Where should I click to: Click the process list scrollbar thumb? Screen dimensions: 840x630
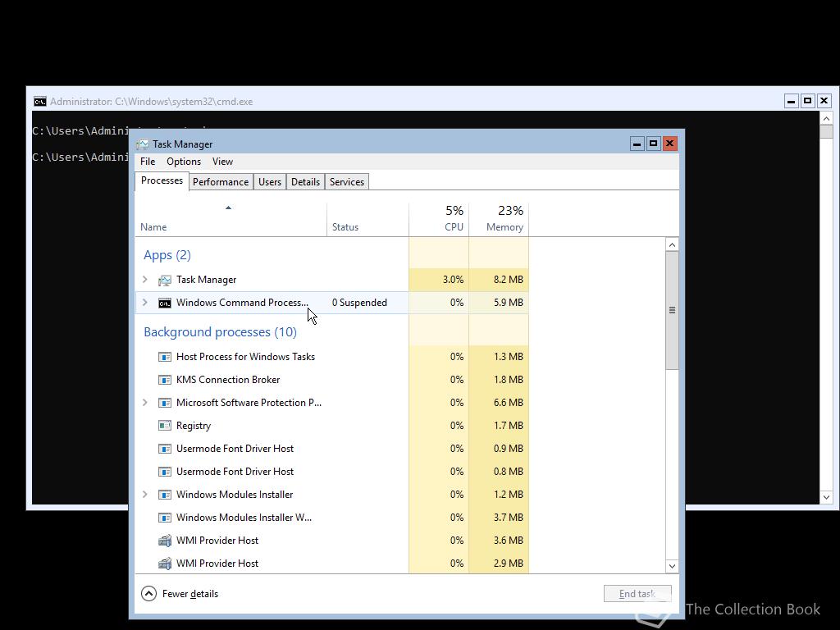[672, 310]
